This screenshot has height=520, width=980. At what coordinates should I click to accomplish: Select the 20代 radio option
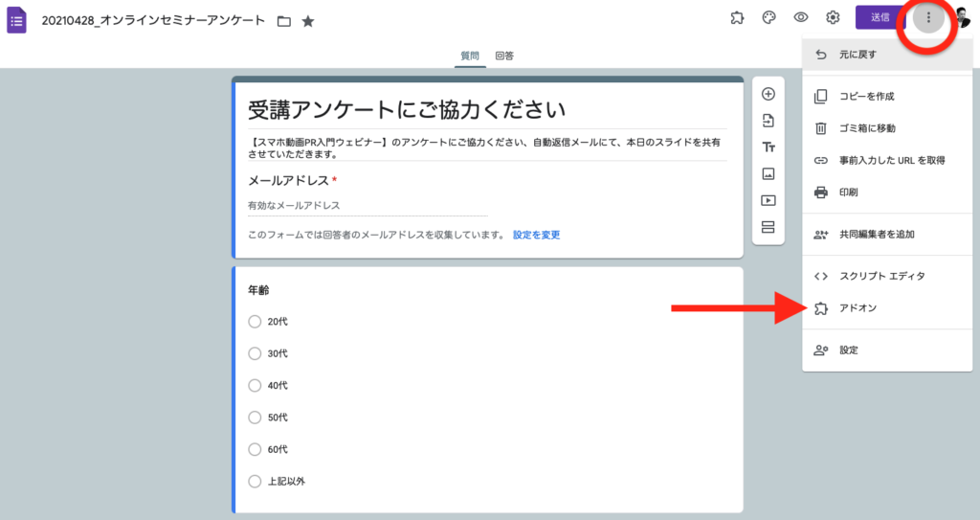point(255,322)
